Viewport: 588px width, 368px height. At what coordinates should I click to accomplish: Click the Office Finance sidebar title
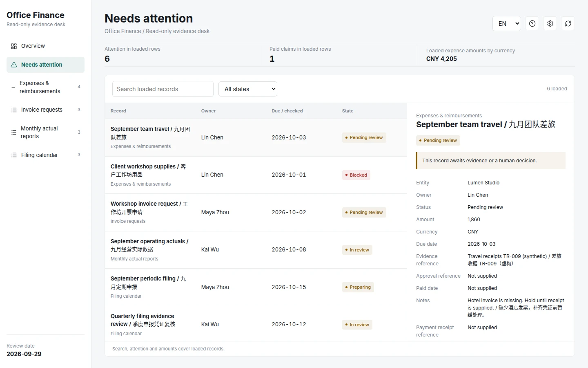[36, 15]
